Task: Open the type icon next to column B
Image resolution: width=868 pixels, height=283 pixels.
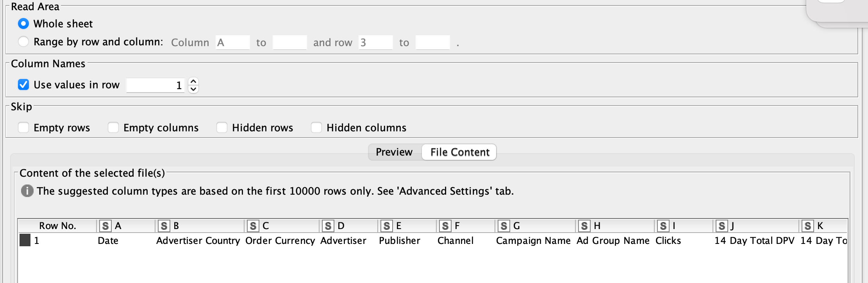Action: coord(163,226)
